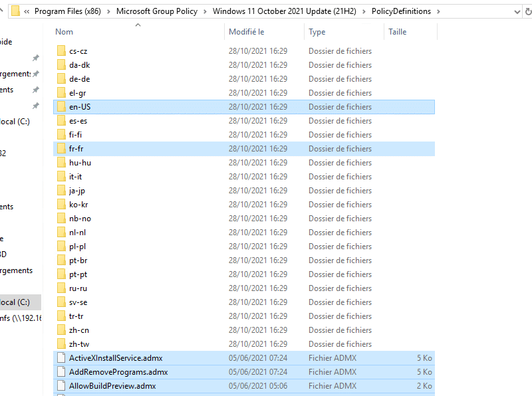Click the fr-fr folder icon

[x=61, y=149]
